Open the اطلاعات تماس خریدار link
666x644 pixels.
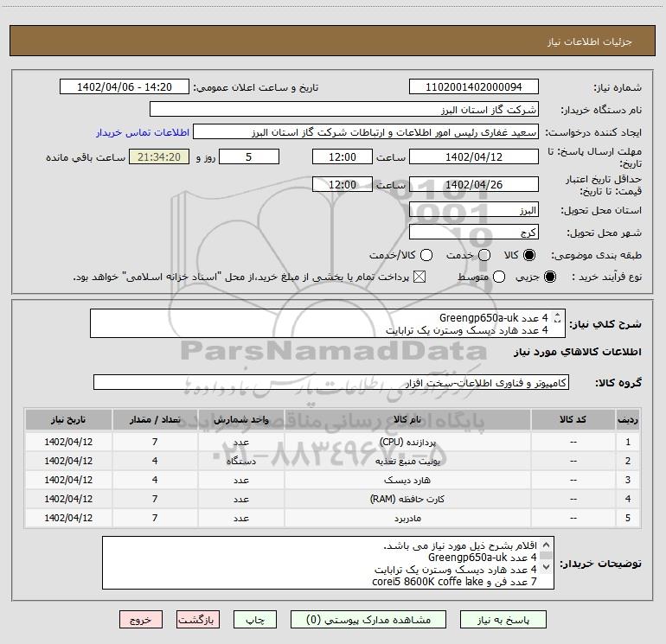pos(143,132)
